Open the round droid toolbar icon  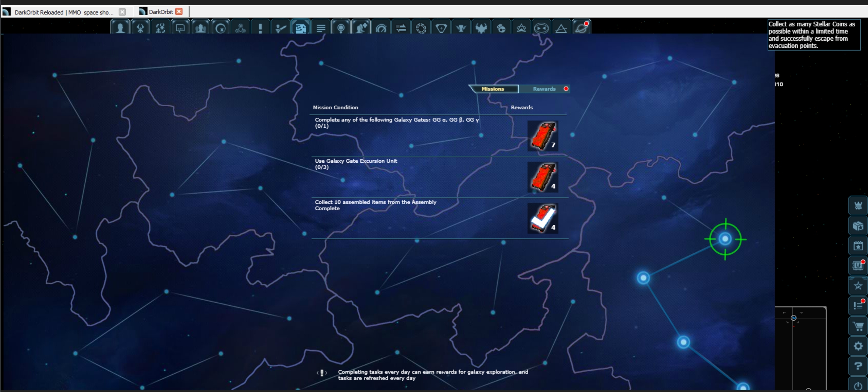(501, 27)
